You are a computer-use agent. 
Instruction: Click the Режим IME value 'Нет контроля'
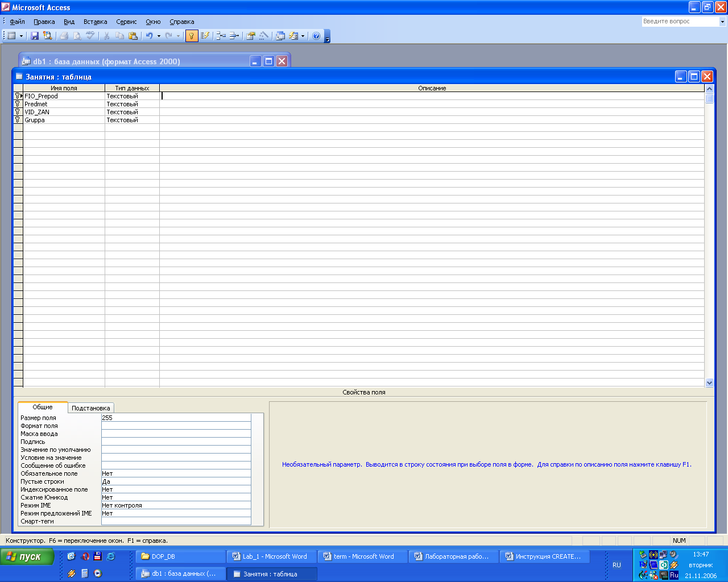176,505
